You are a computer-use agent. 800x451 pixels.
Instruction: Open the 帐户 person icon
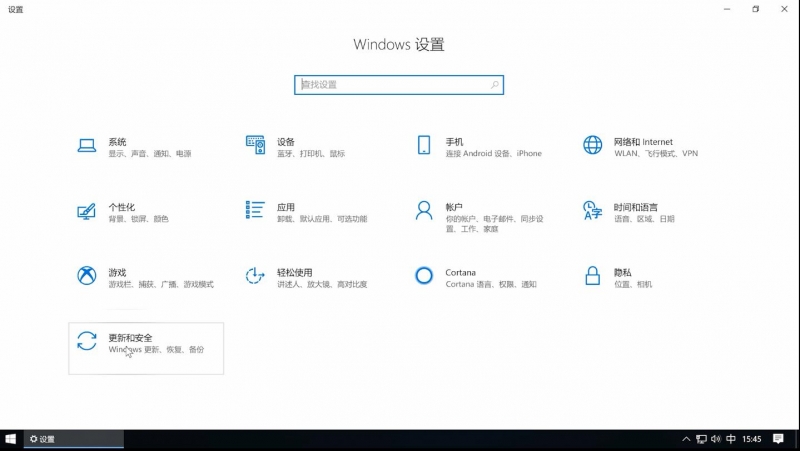[x=424, y=210]
